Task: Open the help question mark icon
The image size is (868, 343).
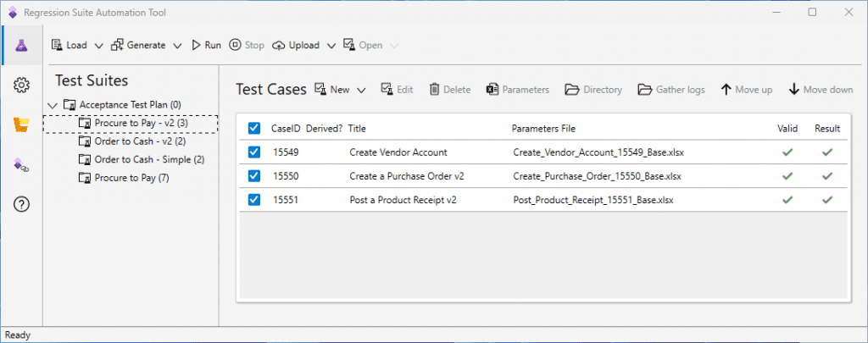Action: 21,205
